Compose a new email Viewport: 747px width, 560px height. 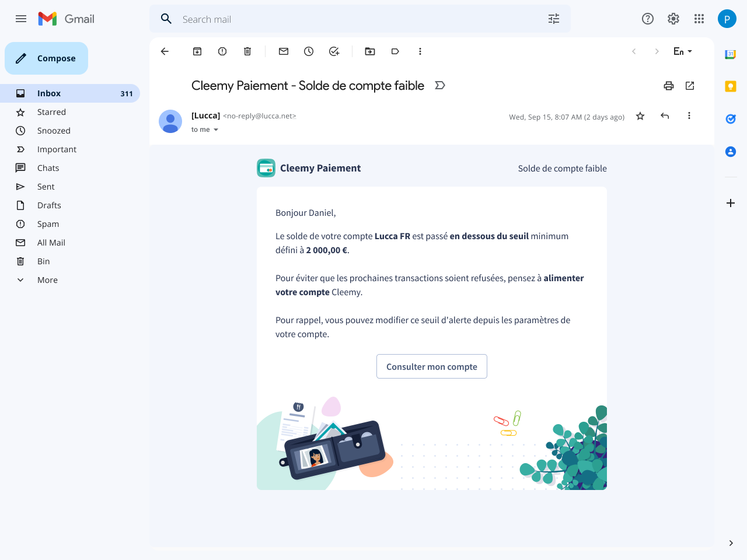[47, 58]
